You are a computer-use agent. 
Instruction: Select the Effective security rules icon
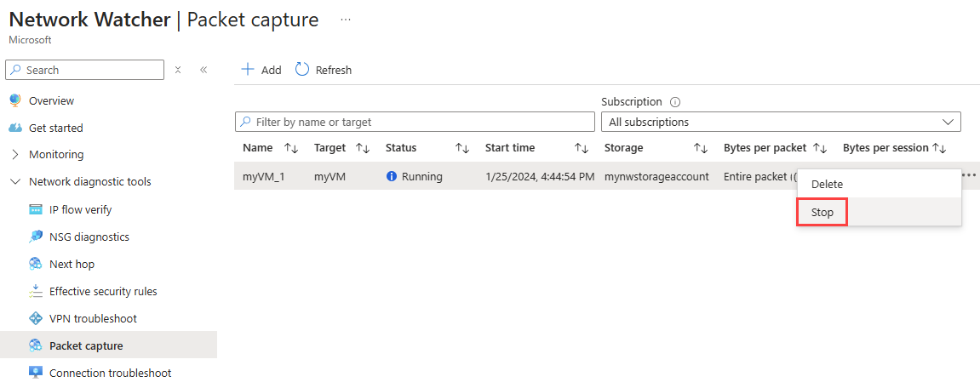pos(36,291)
